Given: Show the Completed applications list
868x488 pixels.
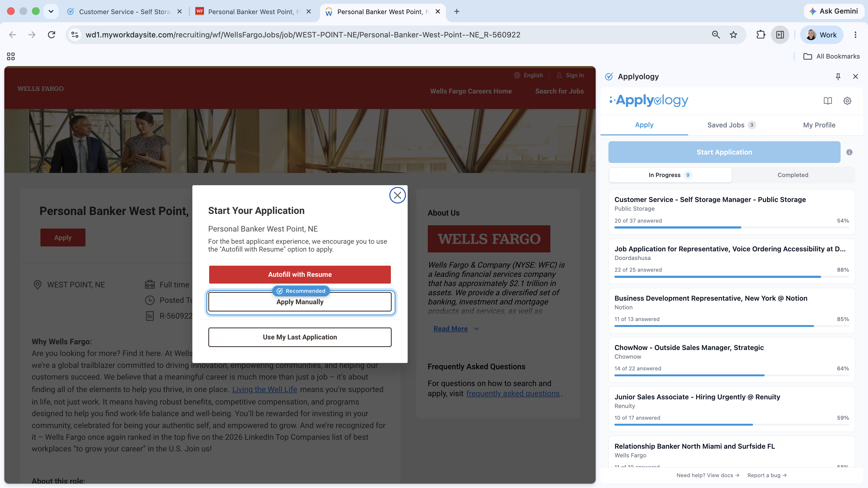Looking at the screenshot, I should 793,175.
